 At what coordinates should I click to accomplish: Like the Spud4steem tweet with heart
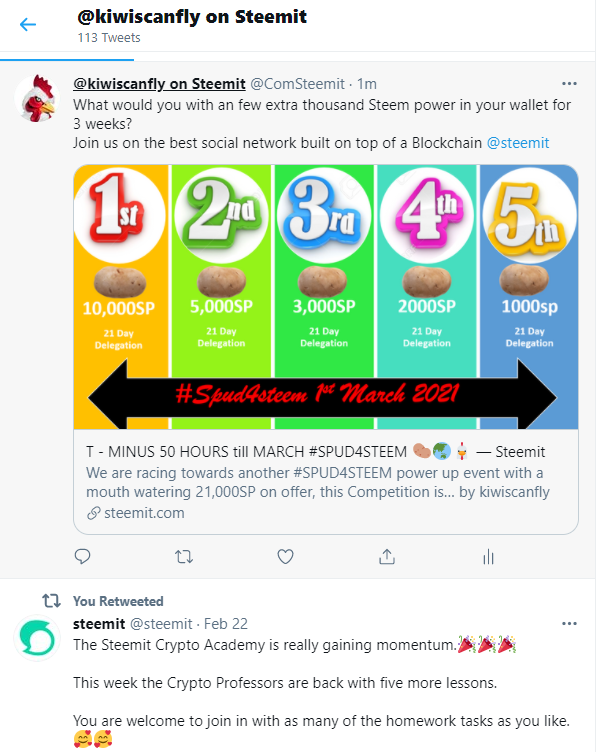click(x=285, y=556)
